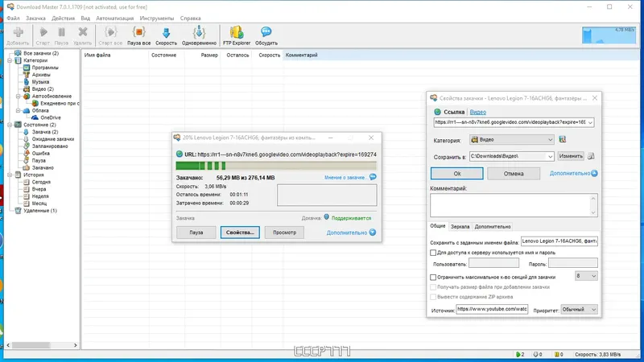This screenshot has width=644, height=362.
Task: Click the round icon next to Дополнительно in the progress dialog
Action: point(372,232)
